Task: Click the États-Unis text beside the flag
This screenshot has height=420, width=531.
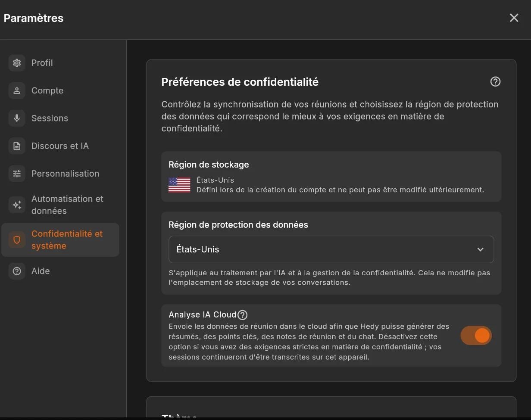Action: (215, 180)
